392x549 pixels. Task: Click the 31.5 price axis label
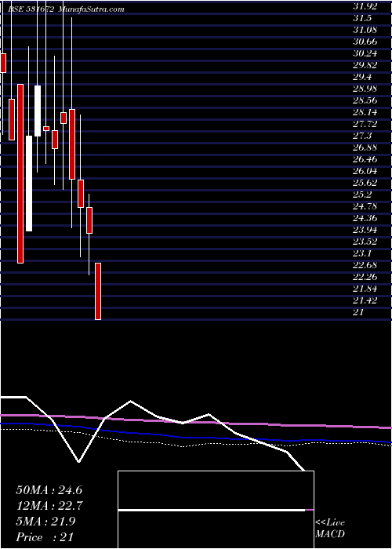click(362, 18)
